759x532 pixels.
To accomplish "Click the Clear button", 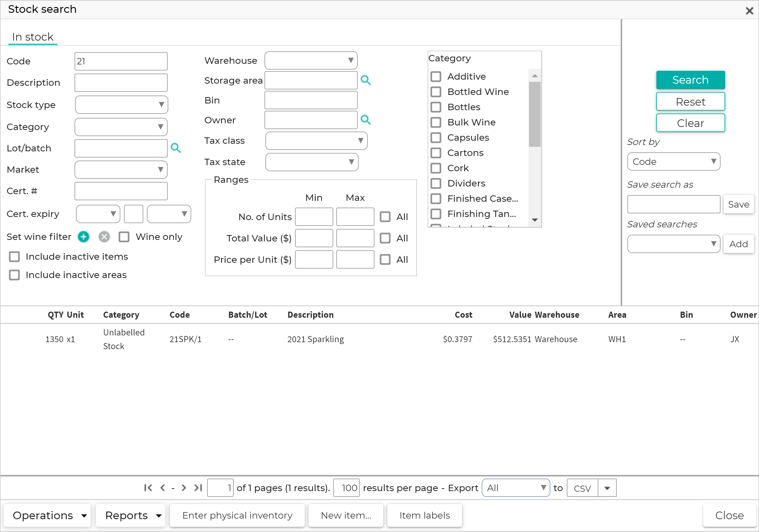I will pos(690,123).
